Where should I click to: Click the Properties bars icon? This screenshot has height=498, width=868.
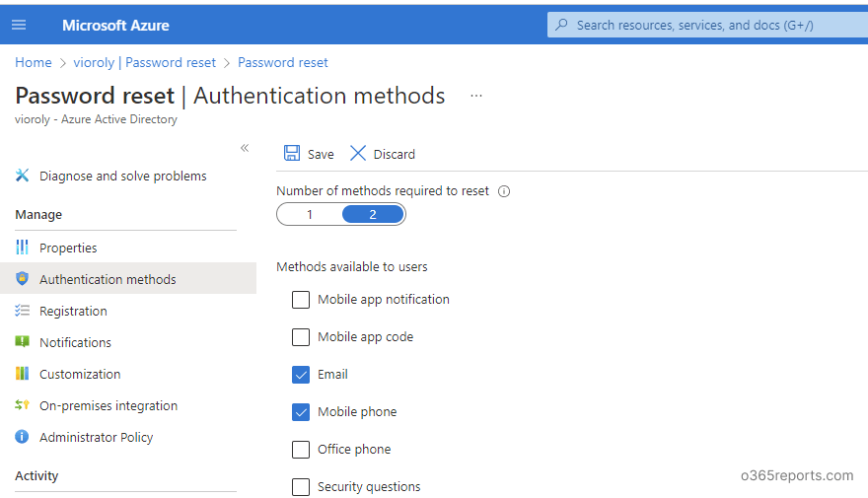[22, 248]
